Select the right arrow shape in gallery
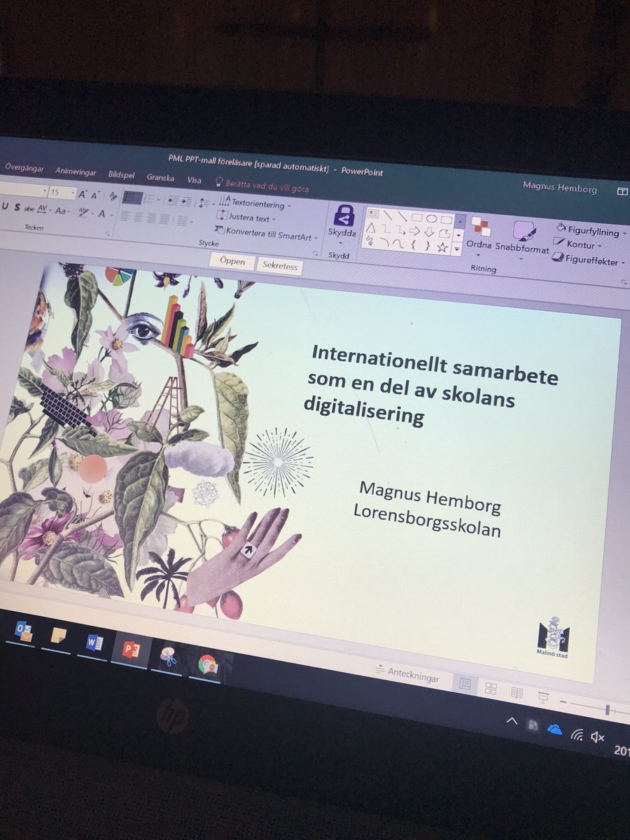This screenshot has height=840, width=630. tap(414, 231)
